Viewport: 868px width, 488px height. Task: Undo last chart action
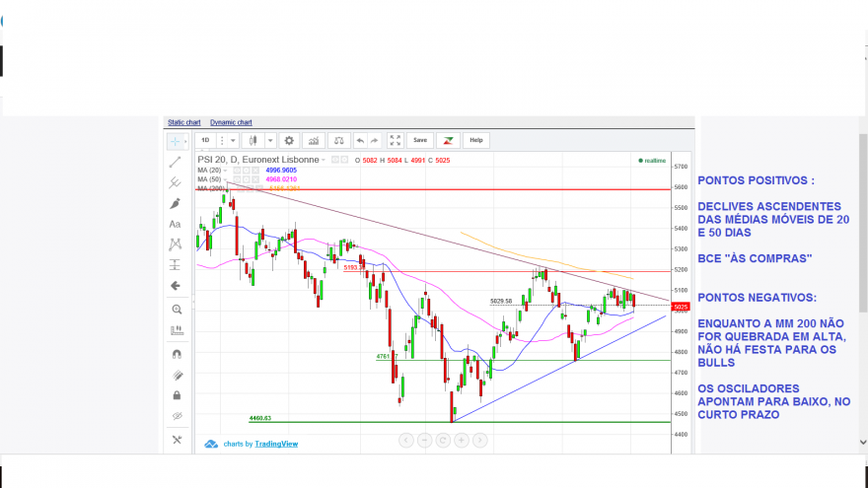360,141
